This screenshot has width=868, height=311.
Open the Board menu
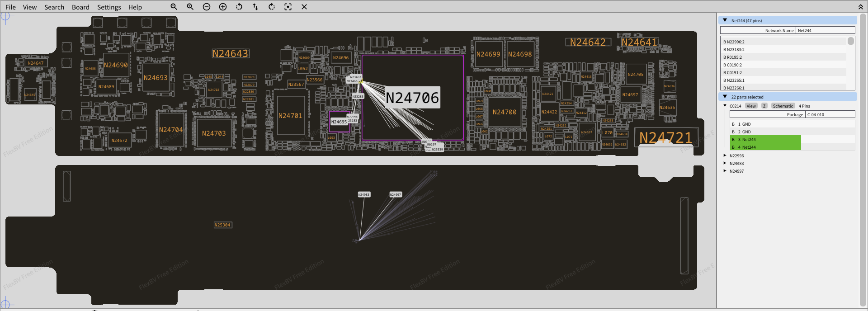tap(80, 7)
